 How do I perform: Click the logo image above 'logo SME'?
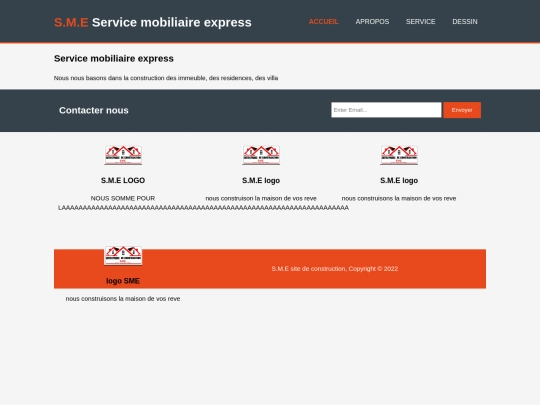[123, 256]
